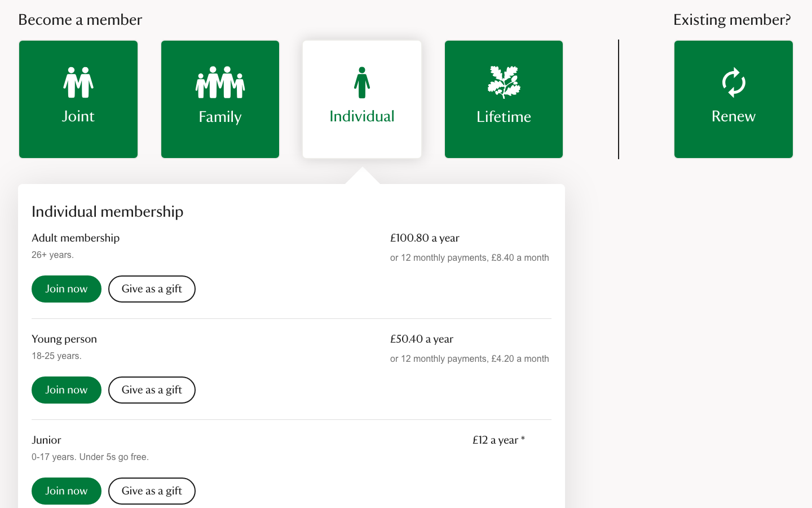This screenshot has width=812, height=508.
Task: Select the Individual tab label text
Action: pos(362,116)
